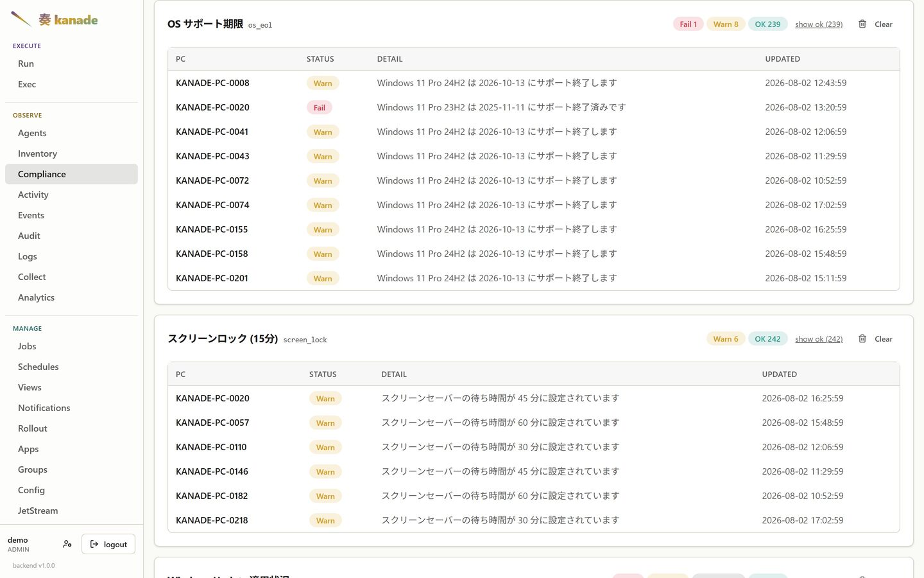The height and width of the screenshot is (578, 924).
Task: Open the Schedules page
Action: 71,367
